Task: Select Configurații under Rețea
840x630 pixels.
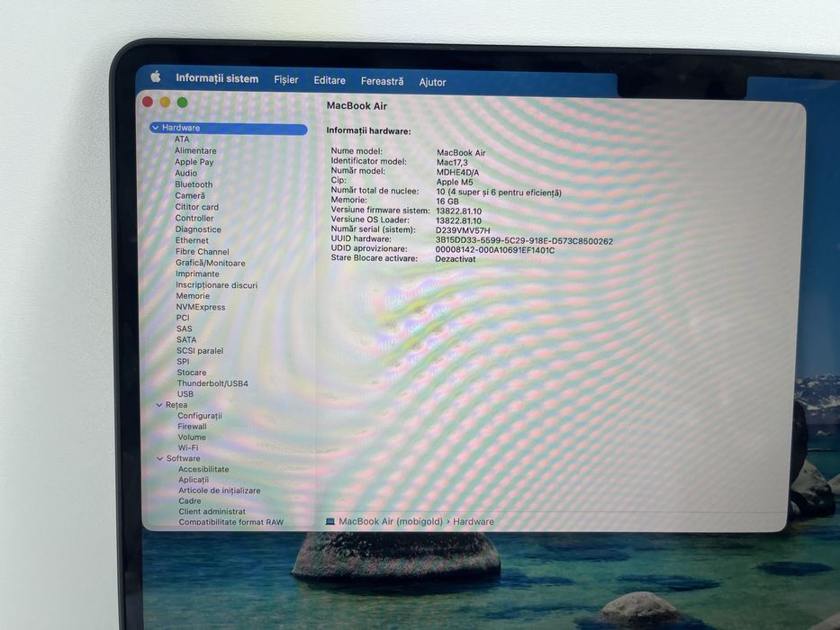Action: (199, 416)
